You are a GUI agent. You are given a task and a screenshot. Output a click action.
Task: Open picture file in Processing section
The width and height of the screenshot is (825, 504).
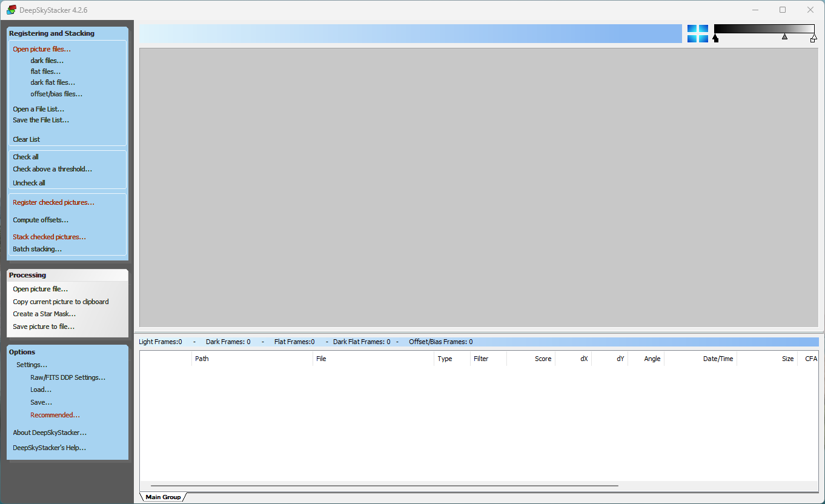tap(41, 289)
